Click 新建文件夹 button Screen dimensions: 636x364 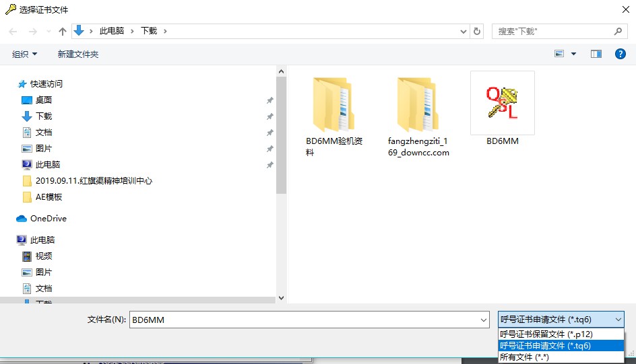click(78, 54)
